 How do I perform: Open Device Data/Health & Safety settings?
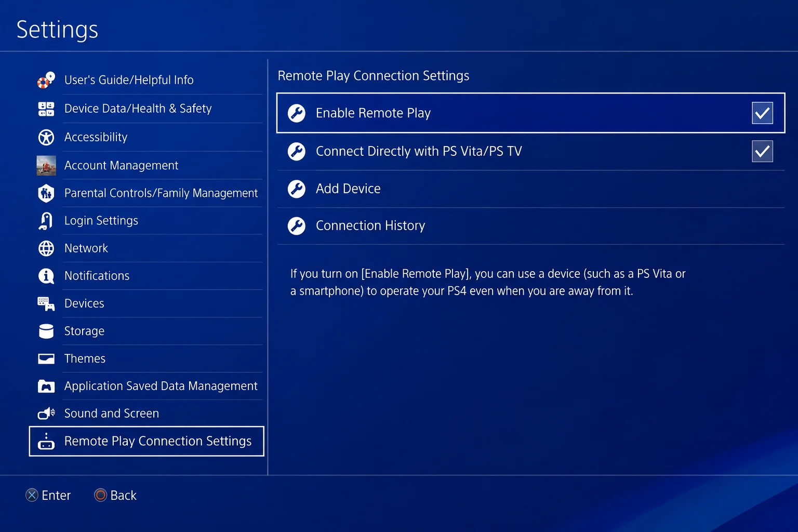coord(147,109)
